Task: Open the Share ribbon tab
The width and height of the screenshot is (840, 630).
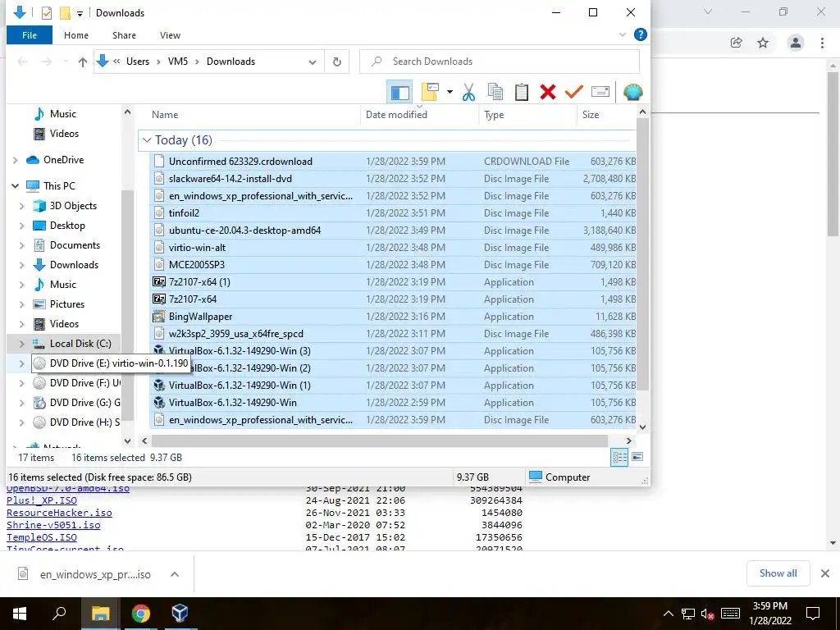Action: pyautogui.click(x=124, y=35)
